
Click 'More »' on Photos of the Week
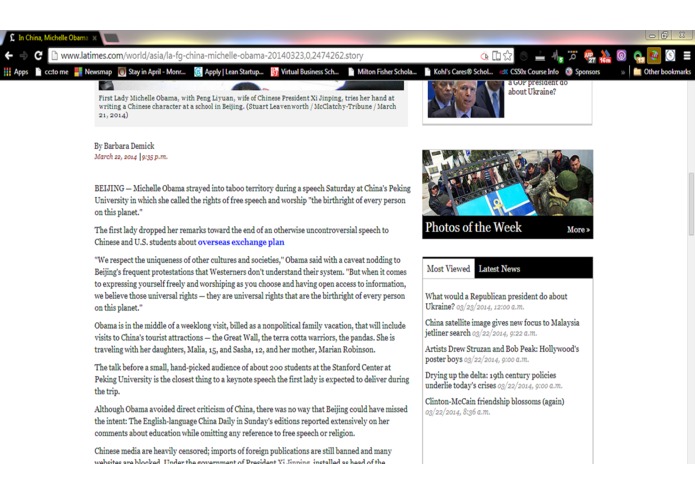click(x=578, y=229)
